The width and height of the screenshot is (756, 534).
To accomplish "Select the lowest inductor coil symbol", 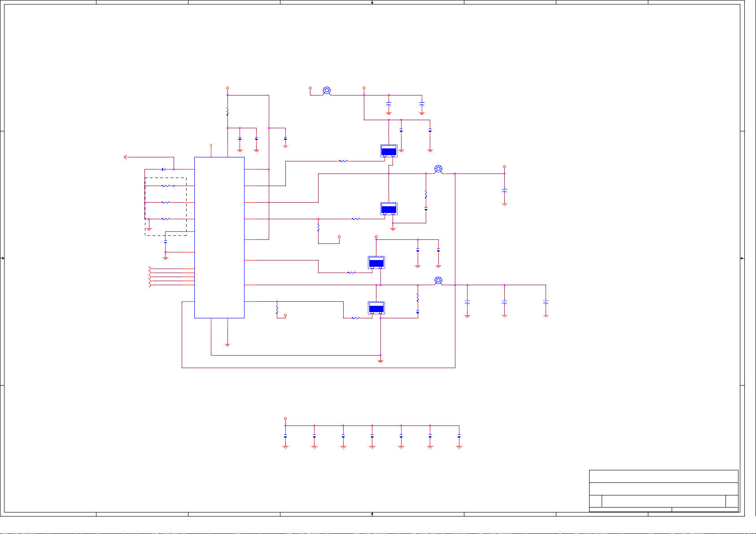I will point(438,281).
